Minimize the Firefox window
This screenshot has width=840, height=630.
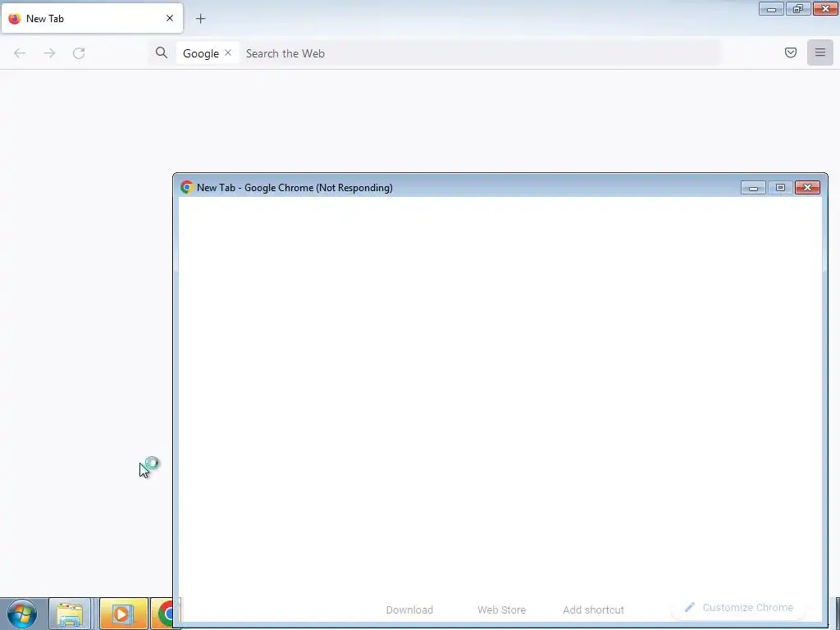[x=771, y=8]
